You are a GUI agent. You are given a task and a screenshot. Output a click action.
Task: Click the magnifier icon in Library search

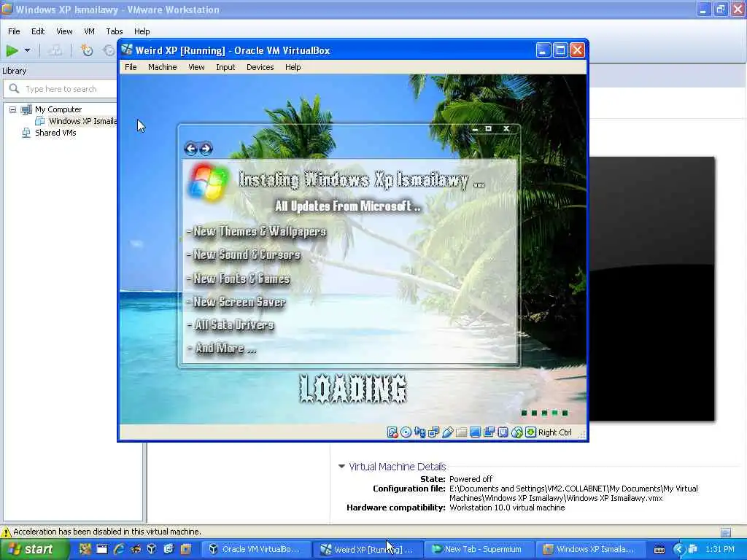click(15, 88)
